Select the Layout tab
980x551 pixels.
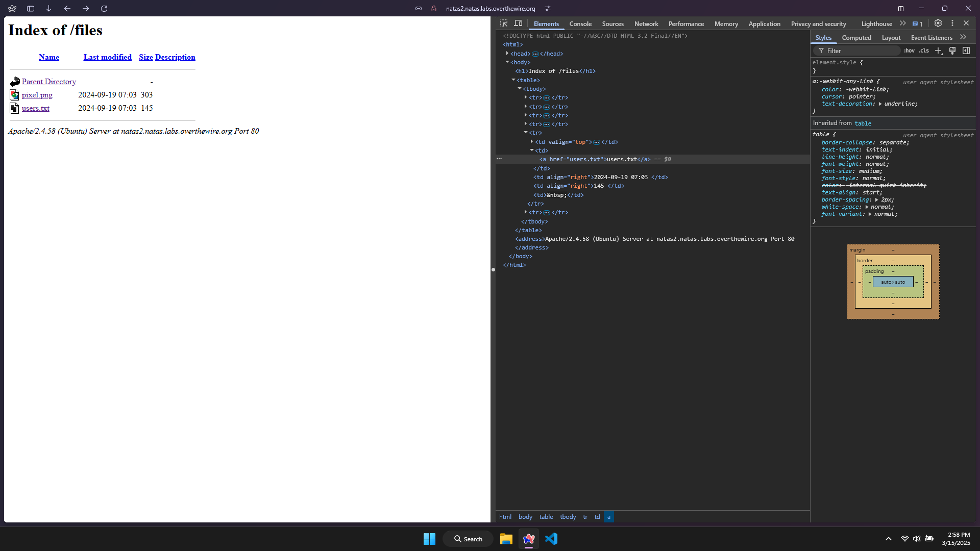pyautogui.click(x=891, y=38)
